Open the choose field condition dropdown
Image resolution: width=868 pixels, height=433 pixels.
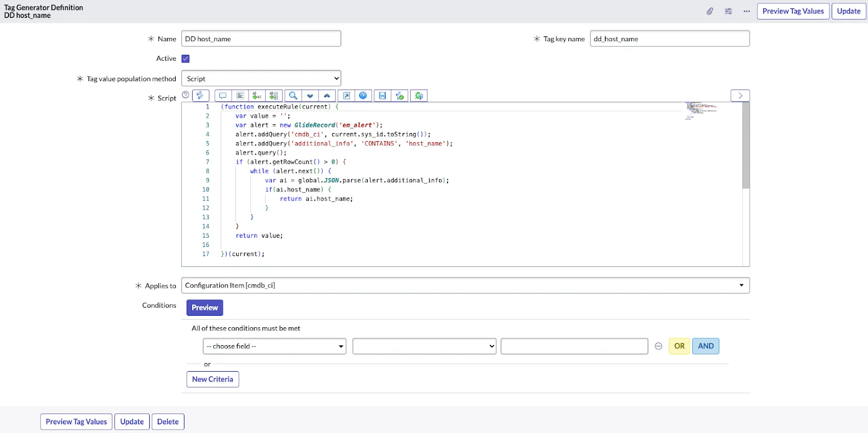pyautogui.click(x=275, y=346)
